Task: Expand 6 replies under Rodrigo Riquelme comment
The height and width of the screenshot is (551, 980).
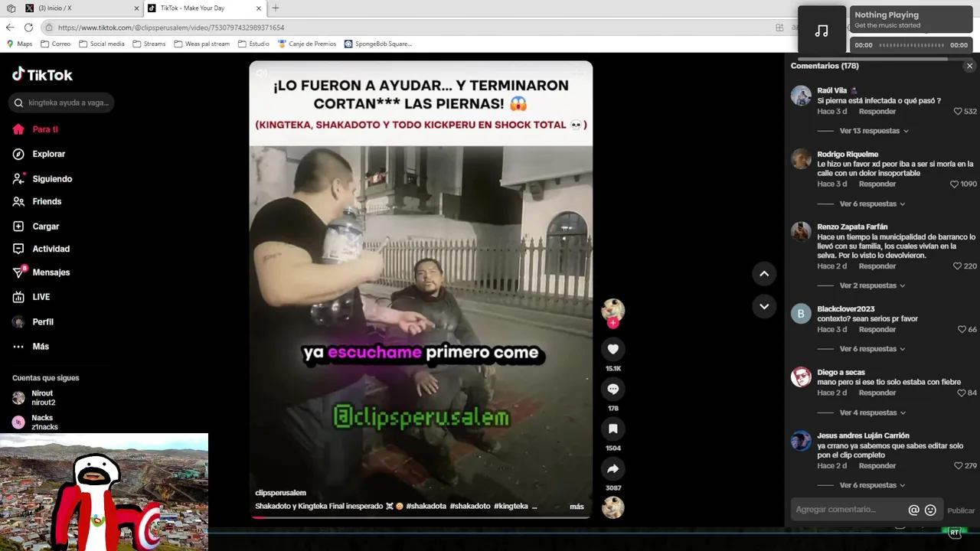Action: [872, 204]
